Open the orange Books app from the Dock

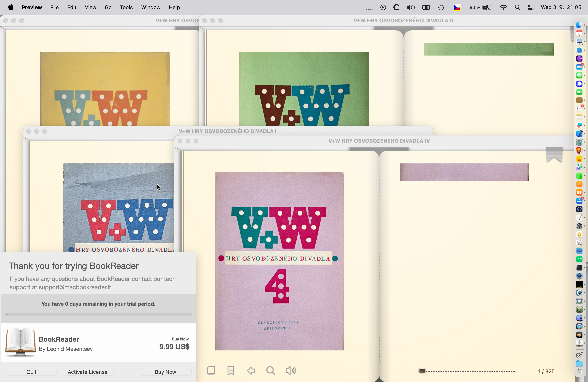579,192
